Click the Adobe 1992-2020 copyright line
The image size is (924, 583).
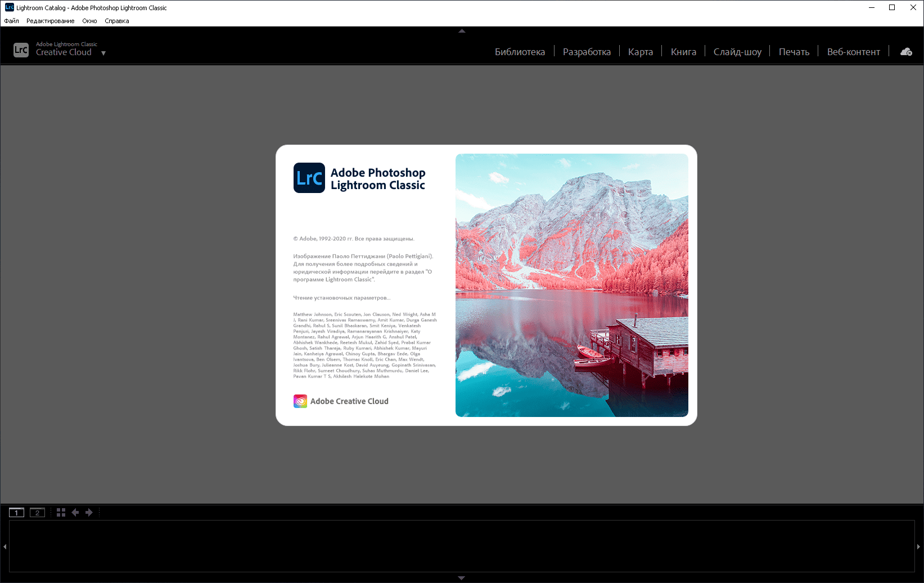click(x=354, y=239)
